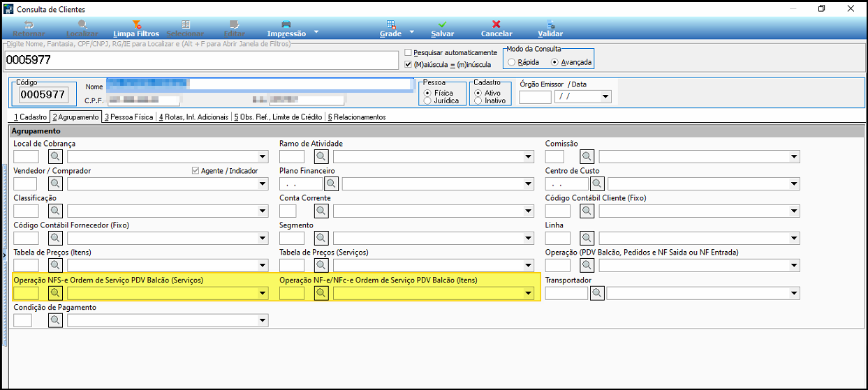Expand the Plano Financeiro dropdown
The height and width of the screenshot is (390, 868).
tap(529, 183)
